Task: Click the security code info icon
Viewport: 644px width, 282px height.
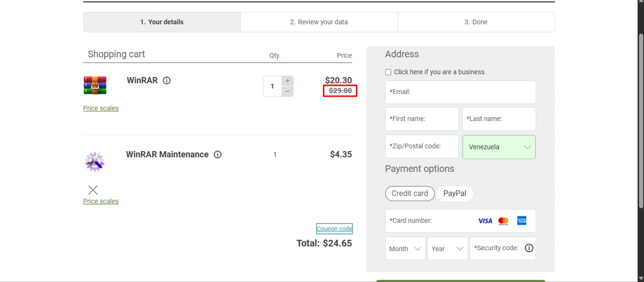Action: click(529, 248)
